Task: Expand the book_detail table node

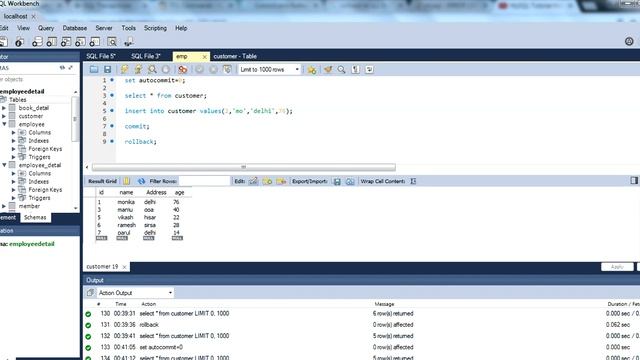Action: coord(4,108)
